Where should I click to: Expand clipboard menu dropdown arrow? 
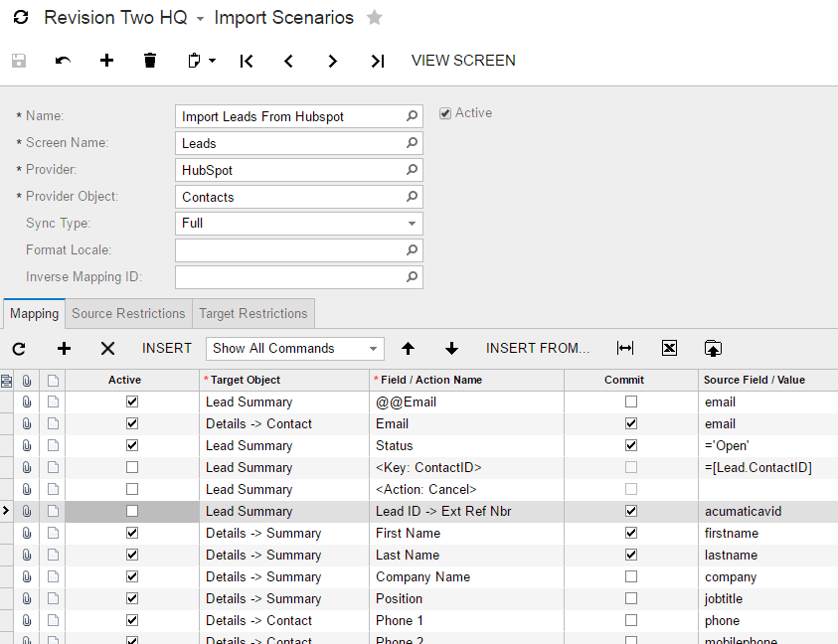click(212, 61)
